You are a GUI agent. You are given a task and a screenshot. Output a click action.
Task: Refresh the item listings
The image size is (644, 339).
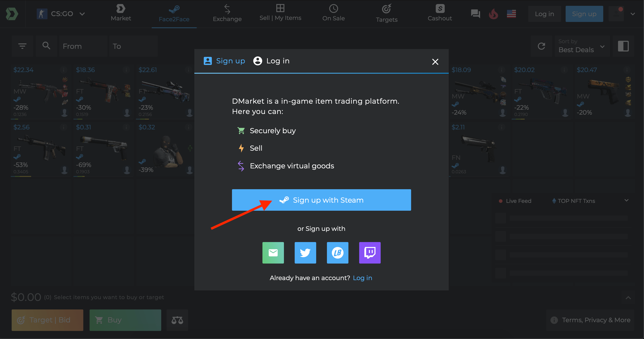(x=541, y=46)
